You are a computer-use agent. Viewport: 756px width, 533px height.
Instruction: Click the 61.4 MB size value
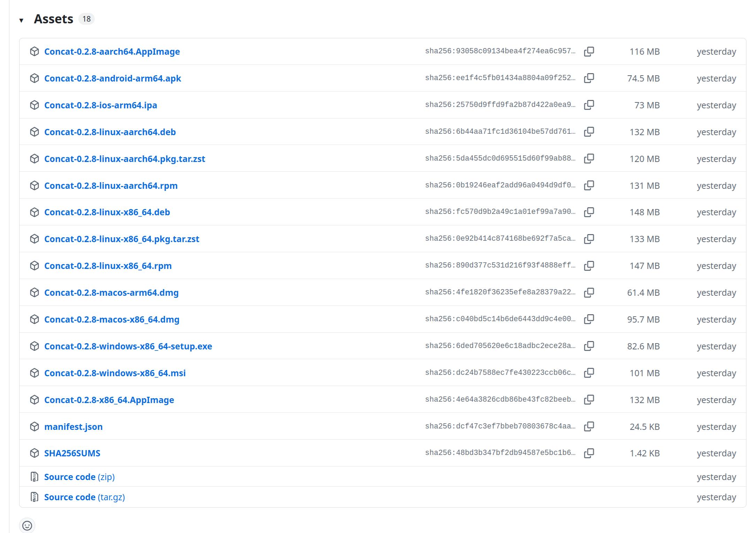click(x=643, y=293)
